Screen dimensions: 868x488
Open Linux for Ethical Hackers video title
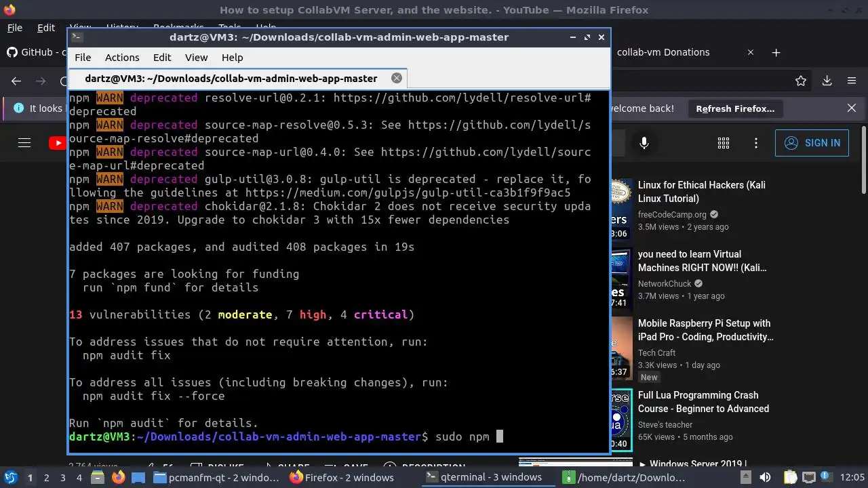(x=701, y=192)
